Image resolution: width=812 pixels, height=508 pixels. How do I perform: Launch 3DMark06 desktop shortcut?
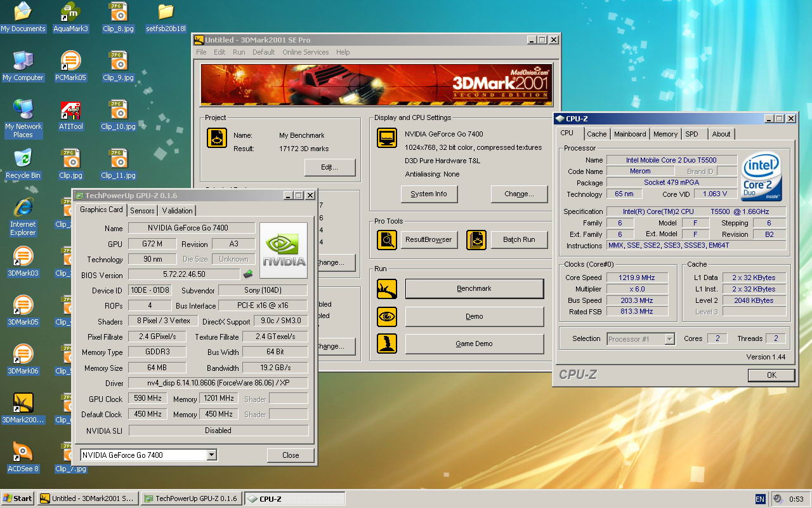23,359
